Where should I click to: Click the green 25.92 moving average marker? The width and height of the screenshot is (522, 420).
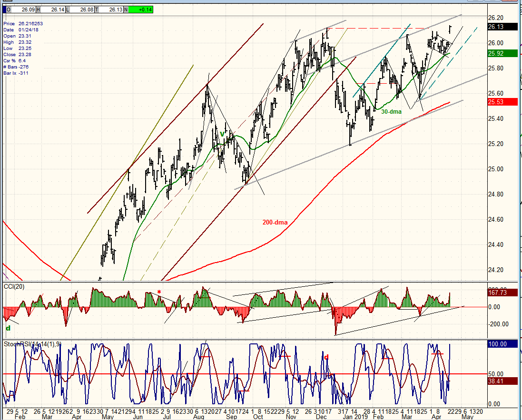(502, 53)
